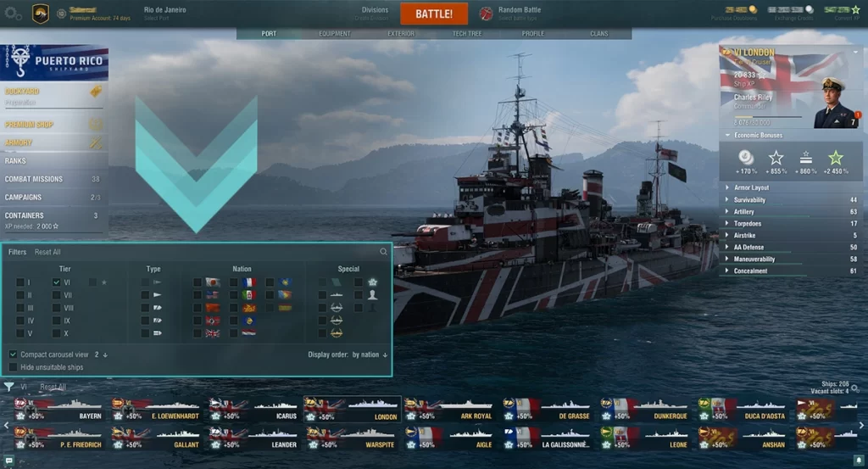
Task: Open the notifications bell icon
Action: pyautogui.click(x=859, y=461)
